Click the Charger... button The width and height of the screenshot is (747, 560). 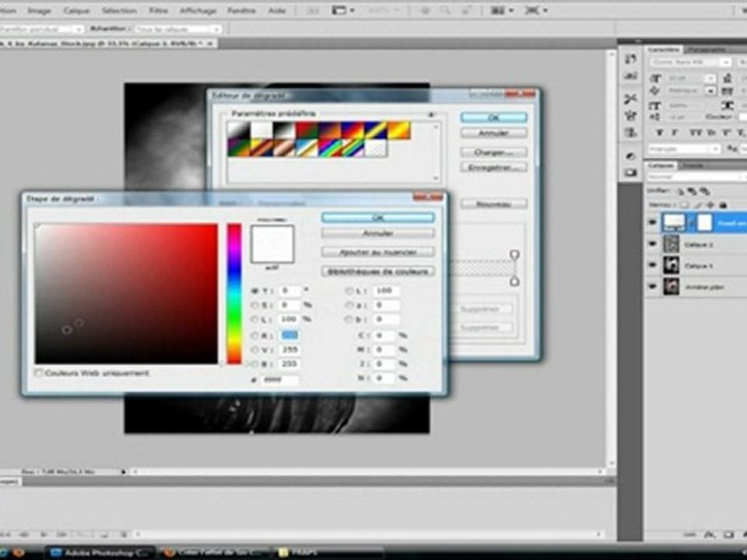(x=493, y=152)
